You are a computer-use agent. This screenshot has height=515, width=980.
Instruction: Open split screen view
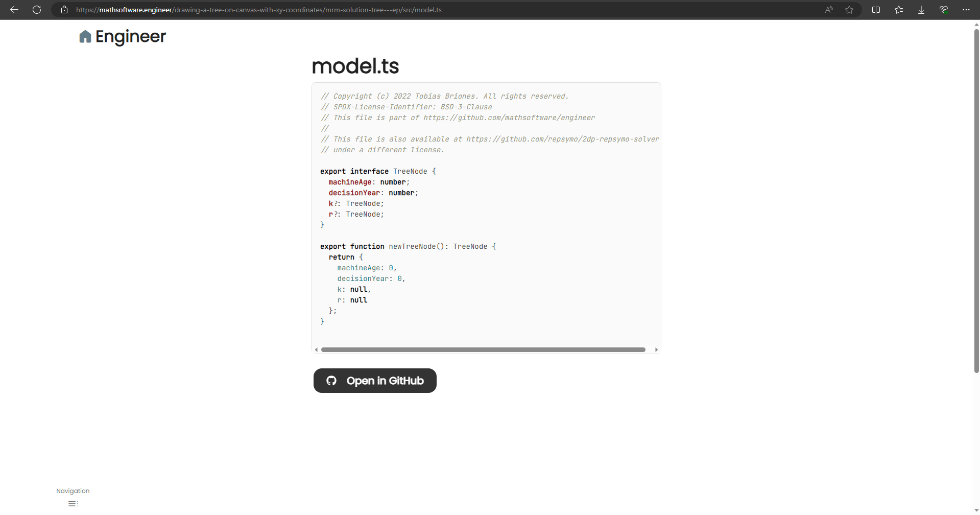(876, 10)
